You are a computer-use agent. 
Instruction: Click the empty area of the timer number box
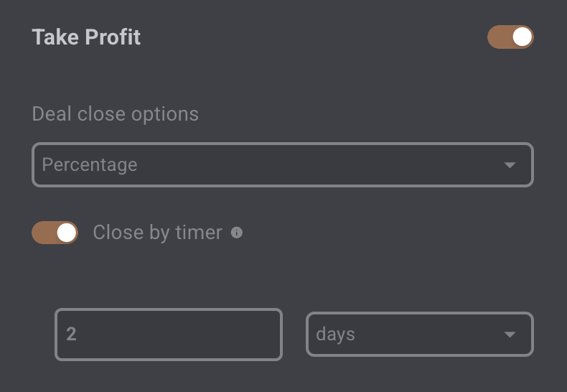pos(181,335)
